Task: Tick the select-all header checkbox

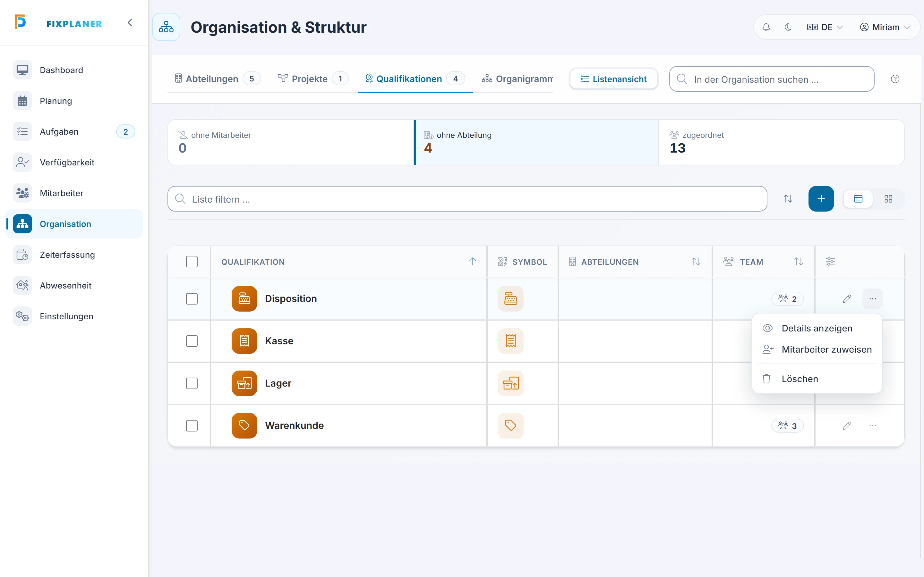Action: click(x=192, y=262)
